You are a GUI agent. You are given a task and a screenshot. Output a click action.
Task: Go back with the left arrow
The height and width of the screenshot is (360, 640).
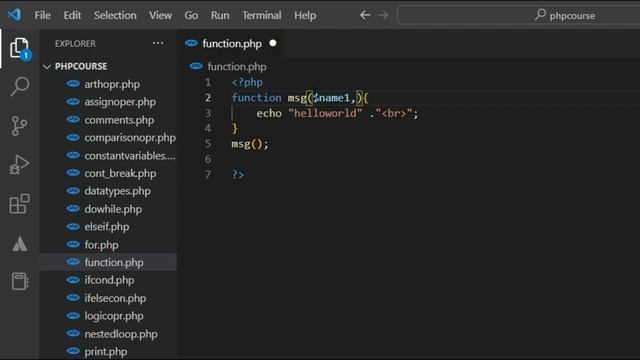coord(365,15)
